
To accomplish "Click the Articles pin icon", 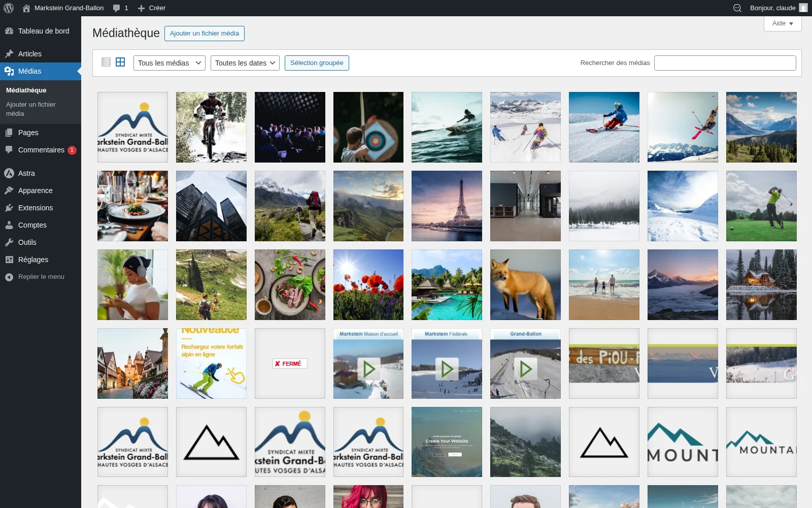I will (x=9, y=54).
